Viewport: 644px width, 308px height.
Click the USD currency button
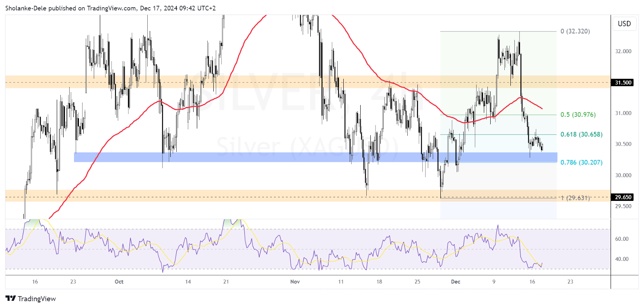point(624,24)
